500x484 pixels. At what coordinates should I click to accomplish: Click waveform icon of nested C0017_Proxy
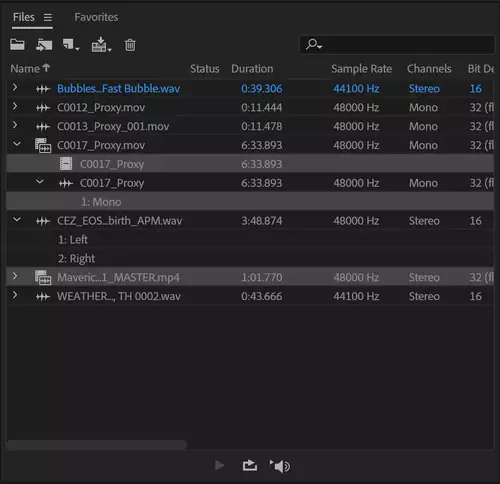pyautogui.click(x=66, y=183)
